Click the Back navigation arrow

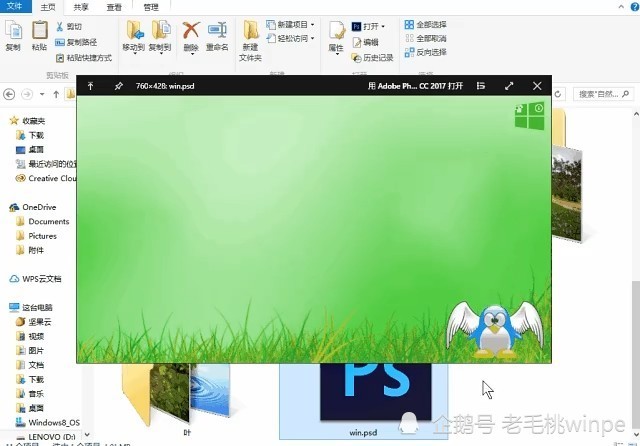click(9, 94)
